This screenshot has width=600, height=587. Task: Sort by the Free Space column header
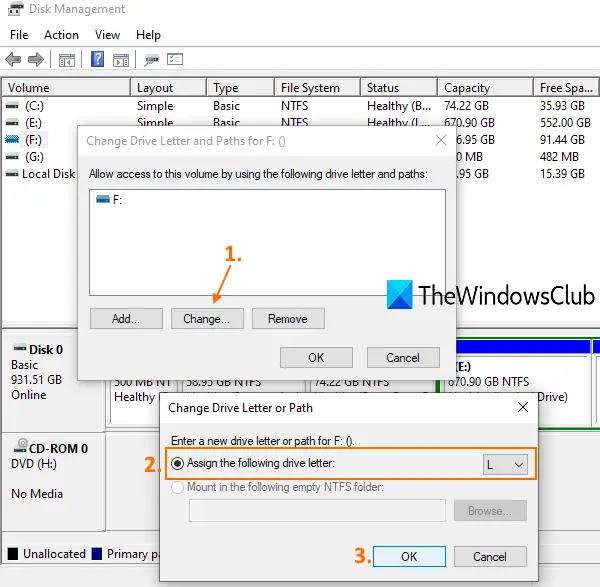(x=566, y=88)
